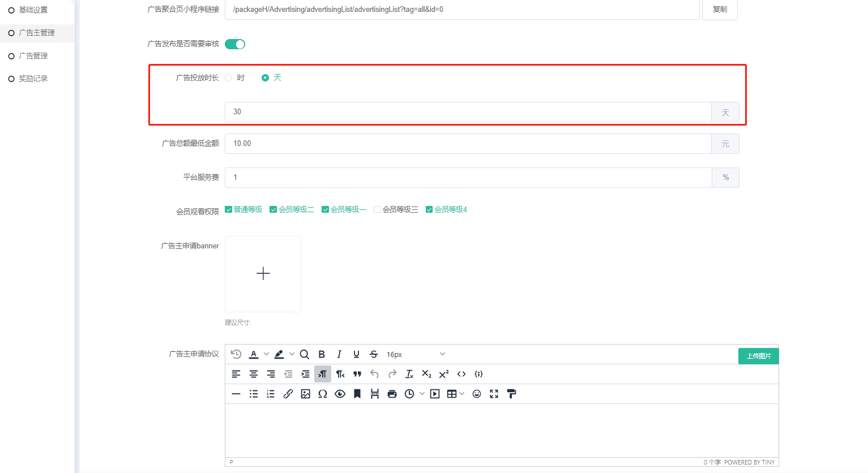This screenshot has width=868, height=473.
Task: Toggle fullscreen mode in the editor
Action: (x=494, y=394)
